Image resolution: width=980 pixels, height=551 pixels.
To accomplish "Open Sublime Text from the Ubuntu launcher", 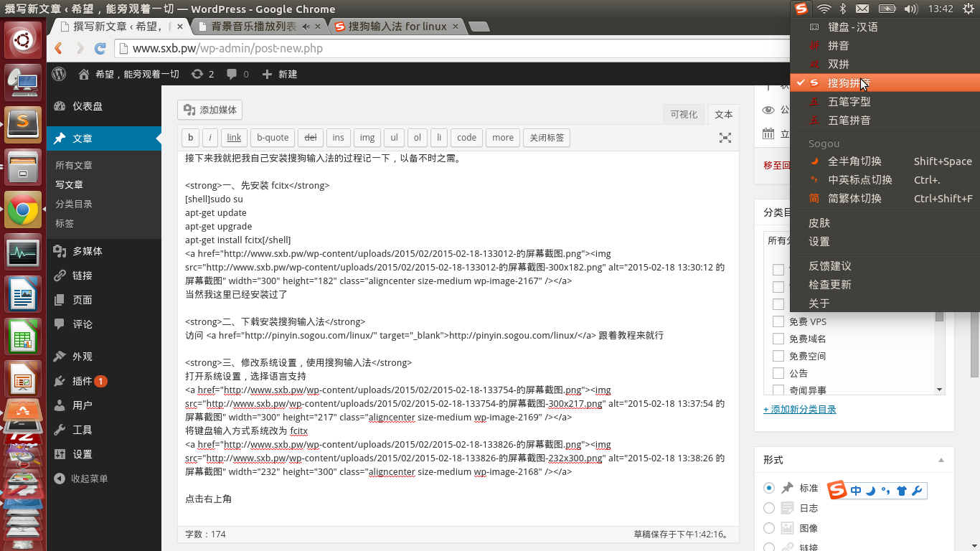I will pyautogui.click(x=24, y=124).
